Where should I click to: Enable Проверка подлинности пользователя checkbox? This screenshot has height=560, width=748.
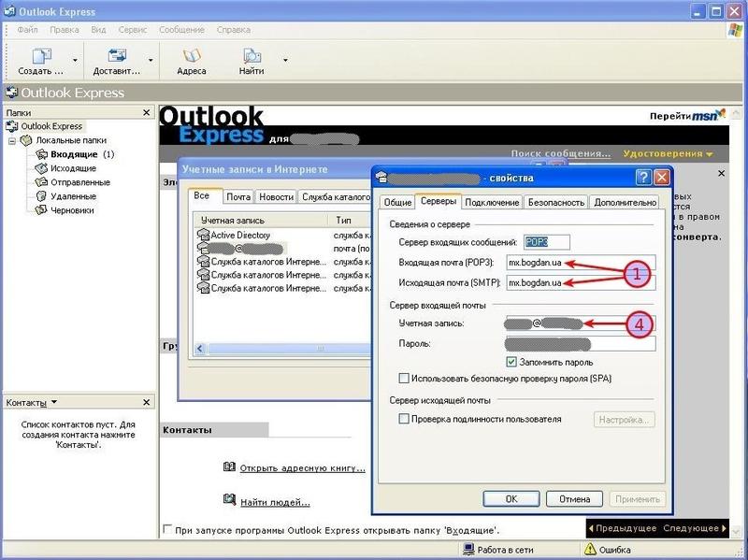point(404,419)
